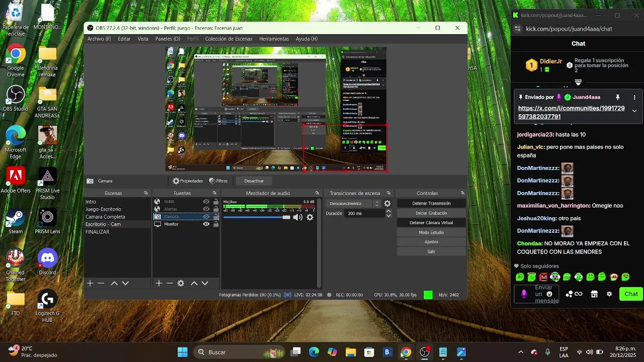Screen dimensions: 644x362
Task: Toggle lock on Monitor source
Action: pos(216,224)
